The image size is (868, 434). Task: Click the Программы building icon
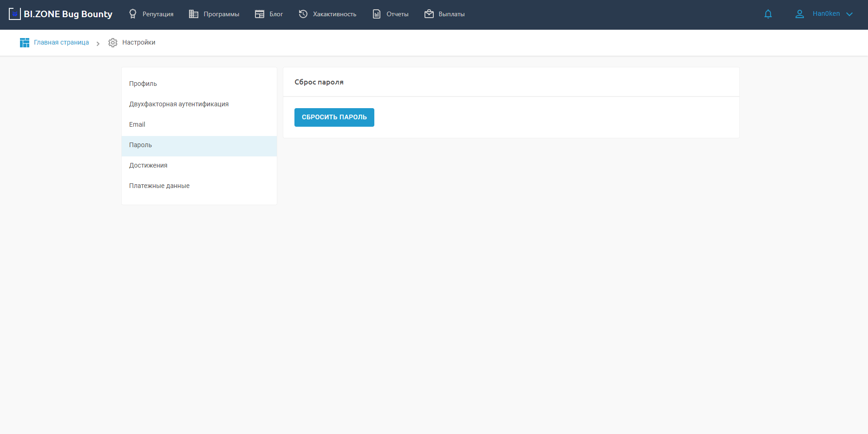tap(194, 14)
